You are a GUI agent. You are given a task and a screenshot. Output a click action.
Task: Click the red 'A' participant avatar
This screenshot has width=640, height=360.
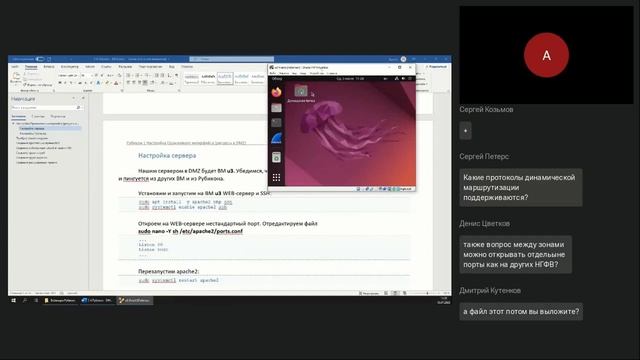point(546,55)
